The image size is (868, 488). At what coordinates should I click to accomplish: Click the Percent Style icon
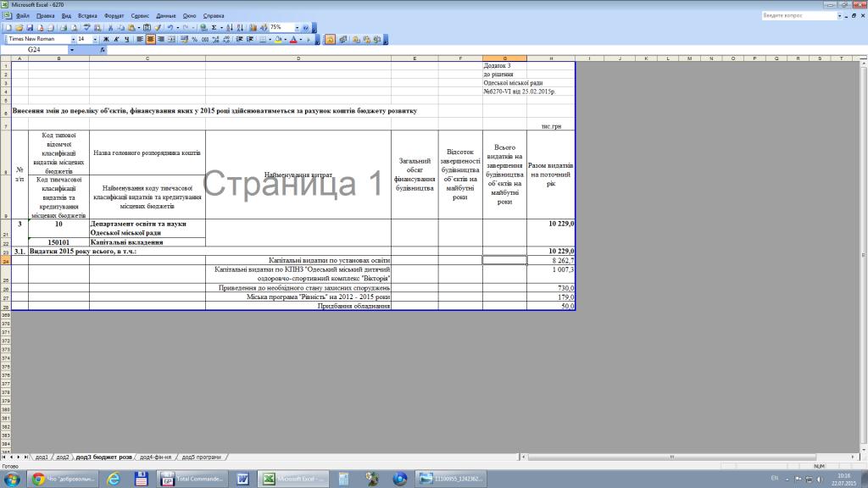194,39
